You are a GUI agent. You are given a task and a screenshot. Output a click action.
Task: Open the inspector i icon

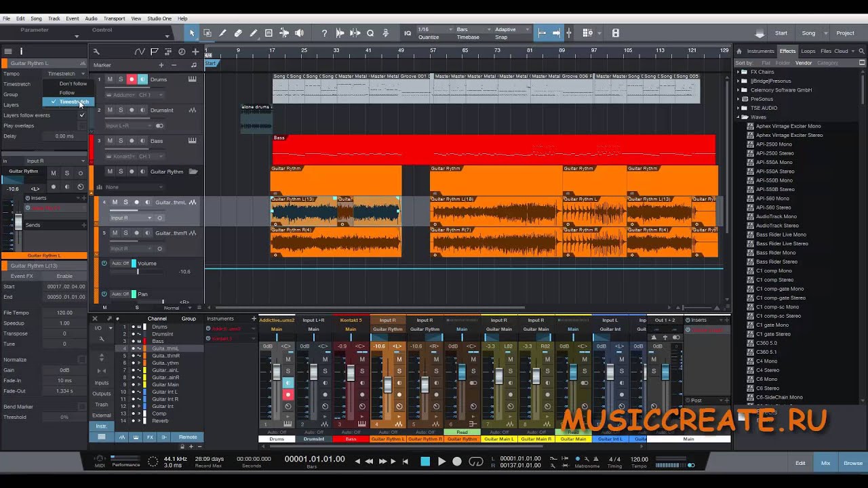21,52
